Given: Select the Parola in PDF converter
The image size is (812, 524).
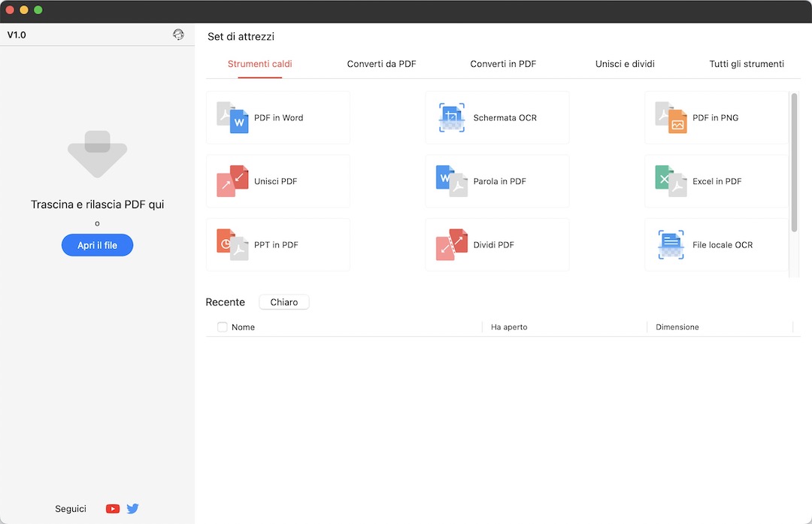Looking at the screenshot, I should [496, 181].
